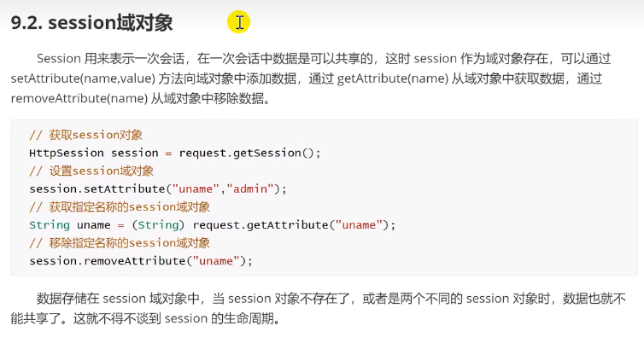Click the session.setAttribute code line

tap(158, 189)
